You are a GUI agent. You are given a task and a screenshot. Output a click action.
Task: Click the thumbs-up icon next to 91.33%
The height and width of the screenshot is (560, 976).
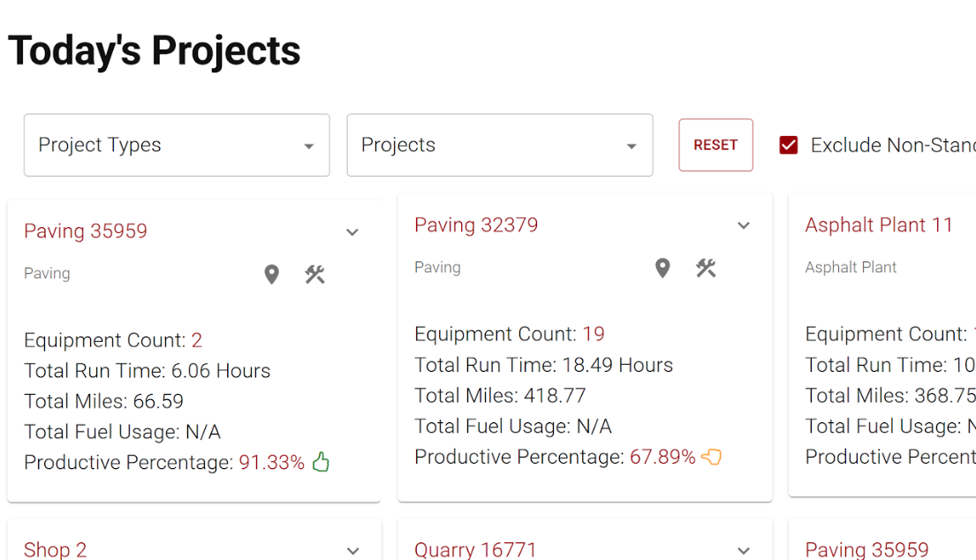click(320, 461)
